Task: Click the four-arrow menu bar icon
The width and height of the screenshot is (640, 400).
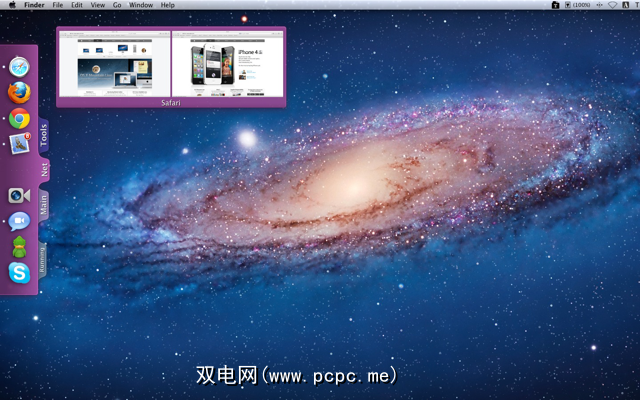Action: [600, 5]
